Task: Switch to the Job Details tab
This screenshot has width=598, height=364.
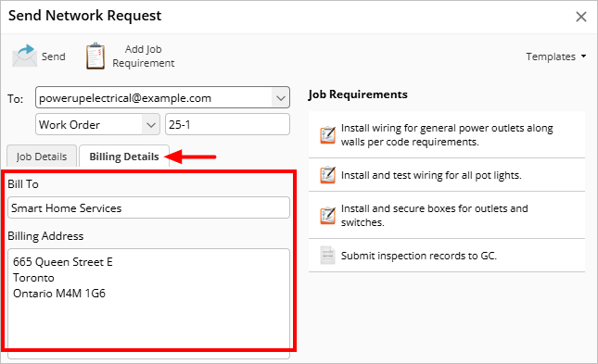Action: click(42, 157)
